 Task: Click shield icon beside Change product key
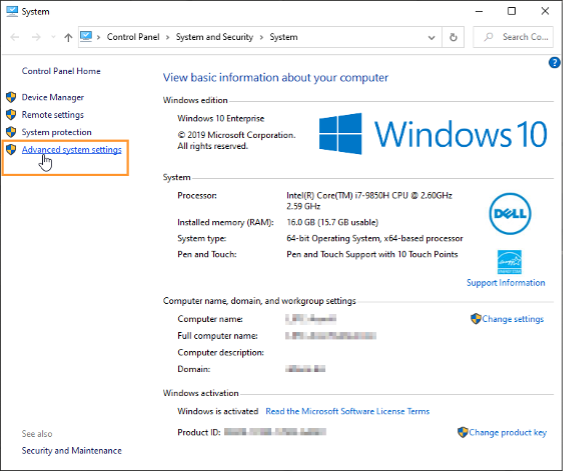click(463, 432)
